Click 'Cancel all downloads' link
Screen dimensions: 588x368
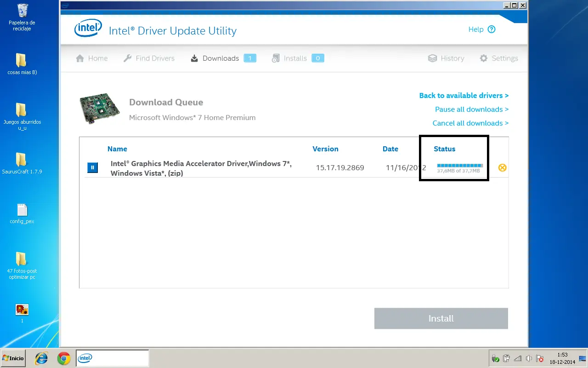[x=470, y=123]
